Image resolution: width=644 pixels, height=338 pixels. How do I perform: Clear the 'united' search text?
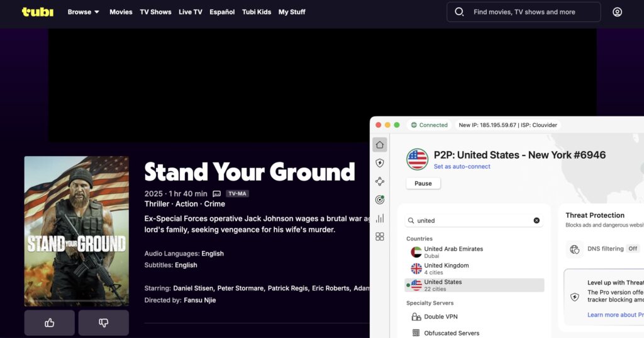[x=536, y=220]
